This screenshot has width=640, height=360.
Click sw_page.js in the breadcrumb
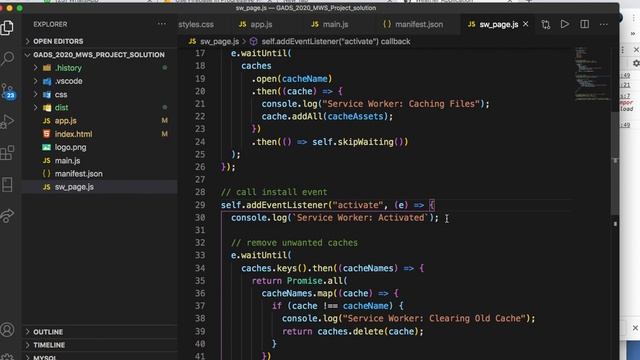tap(219, 41)
